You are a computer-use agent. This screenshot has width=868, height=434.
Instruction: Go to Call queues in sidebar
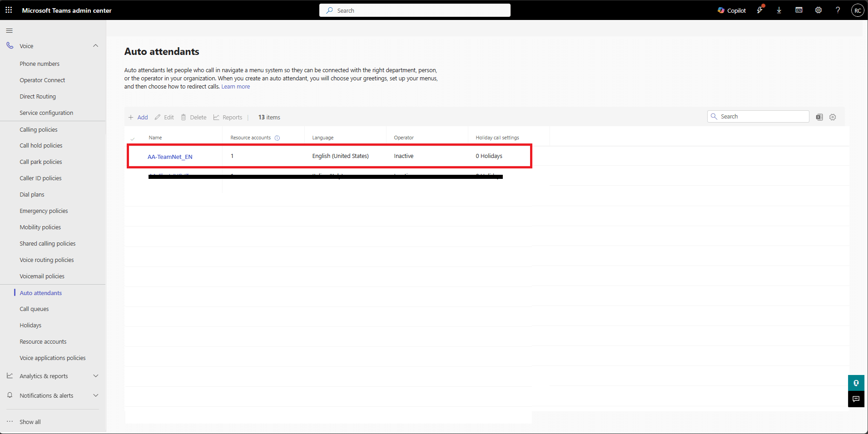pyautogui.click(x=34, y=309)
